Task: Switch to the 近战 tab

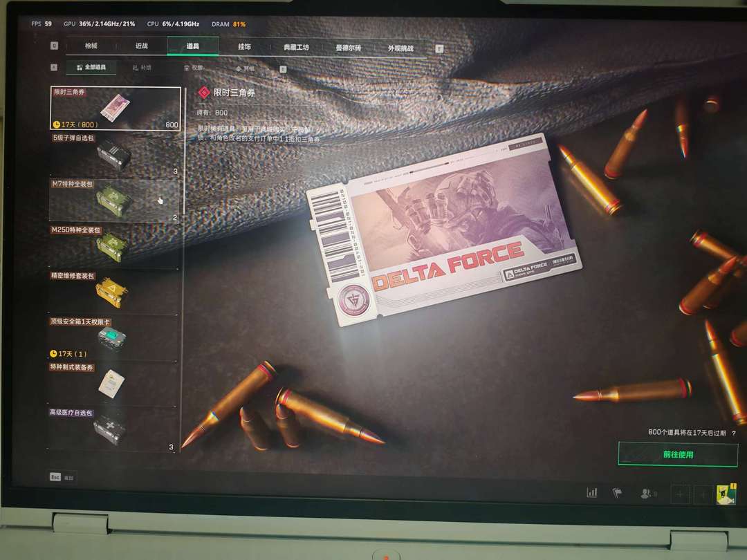Action: (142, 46)
